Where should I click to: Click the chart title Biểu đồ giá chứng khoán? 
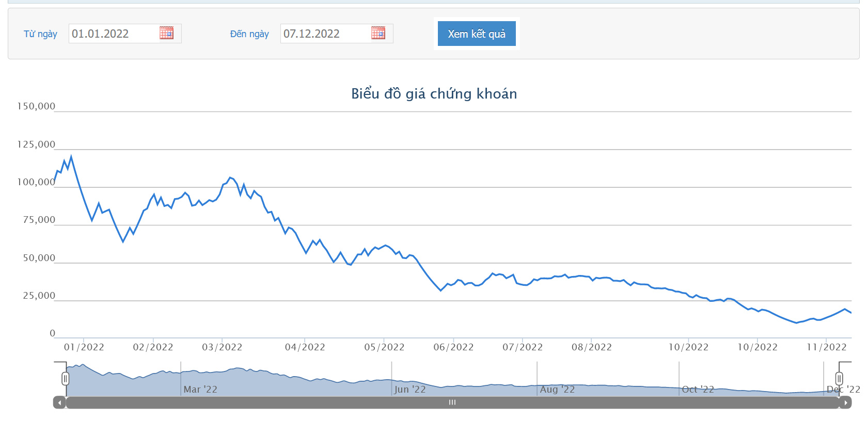434,93
